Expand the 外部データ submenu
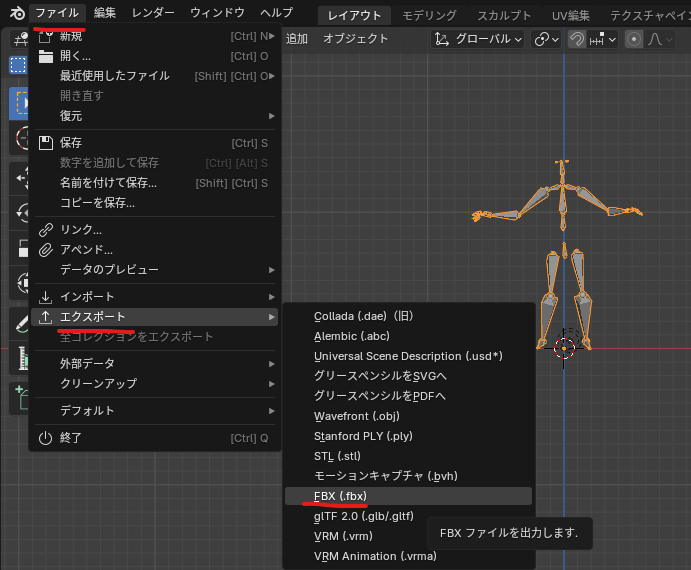Screen dimensions: 691x570 point(155,364)
